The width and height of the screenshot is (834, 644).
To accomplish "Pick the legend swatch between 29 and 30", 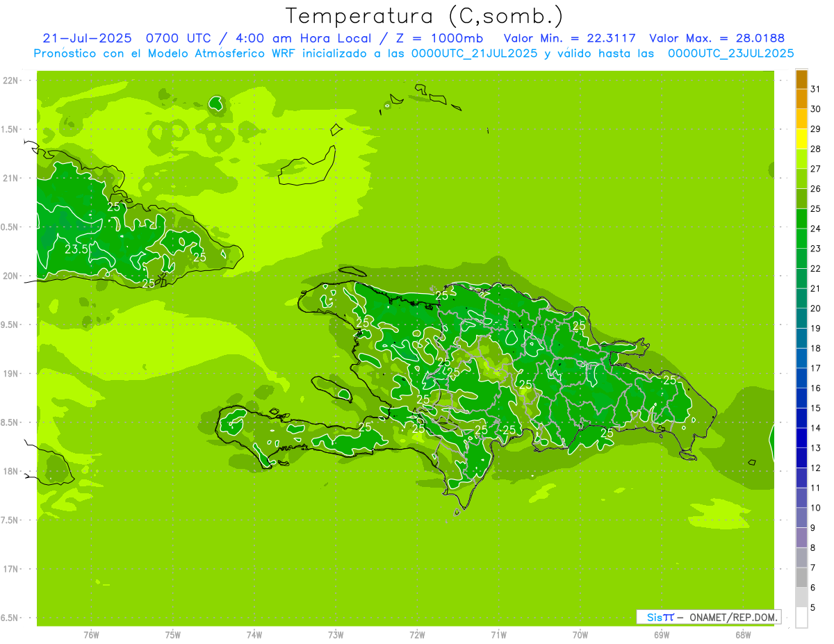I will 801,119.
